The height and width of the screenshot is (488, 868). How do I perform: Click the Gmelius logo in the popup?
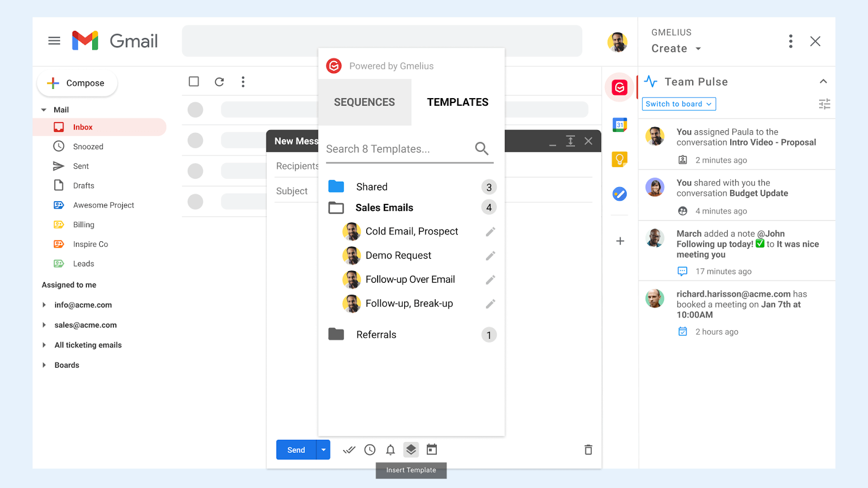(x=334, y=66)
